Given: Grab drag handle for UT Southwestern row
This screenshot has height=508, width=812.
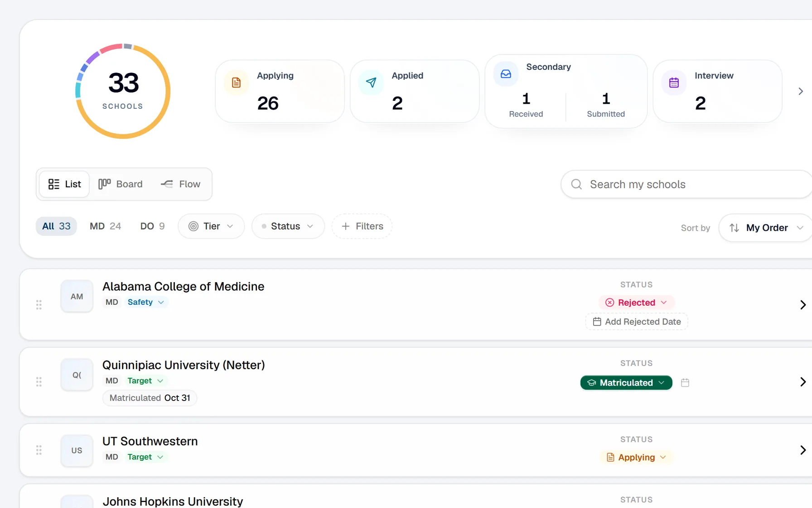Looking at the screenshot, I should pos(39,450).
